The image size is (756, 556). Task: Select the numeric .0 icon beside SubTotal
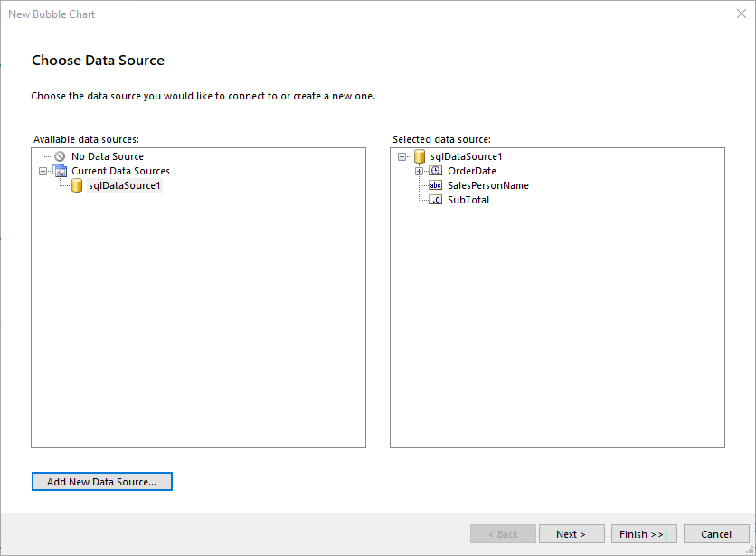[435, 200]
